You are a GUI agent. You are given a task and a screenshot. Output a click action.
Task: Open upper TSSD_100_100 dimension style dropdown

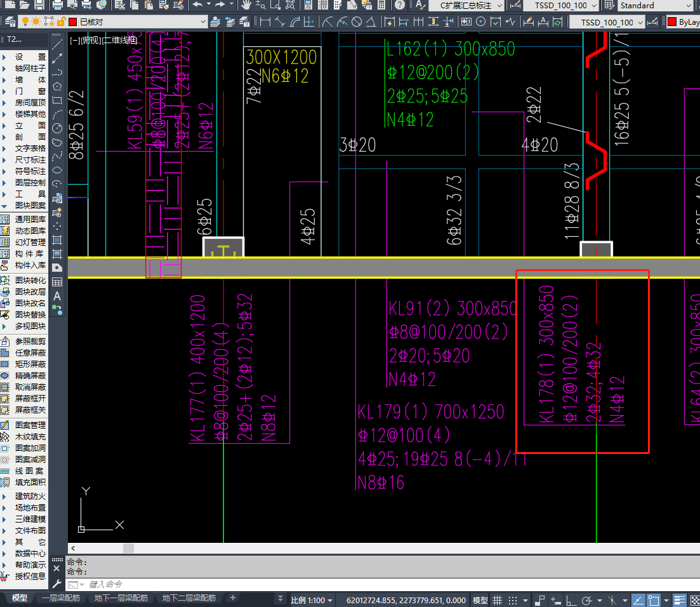[561, 5]
